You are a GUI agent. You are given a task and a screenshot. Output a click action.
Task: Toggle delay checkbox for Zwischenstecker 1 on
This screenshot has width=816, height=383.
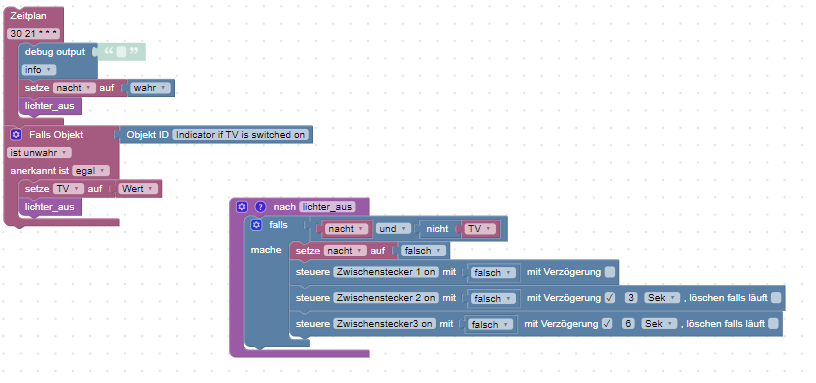(x=610, y=272)
